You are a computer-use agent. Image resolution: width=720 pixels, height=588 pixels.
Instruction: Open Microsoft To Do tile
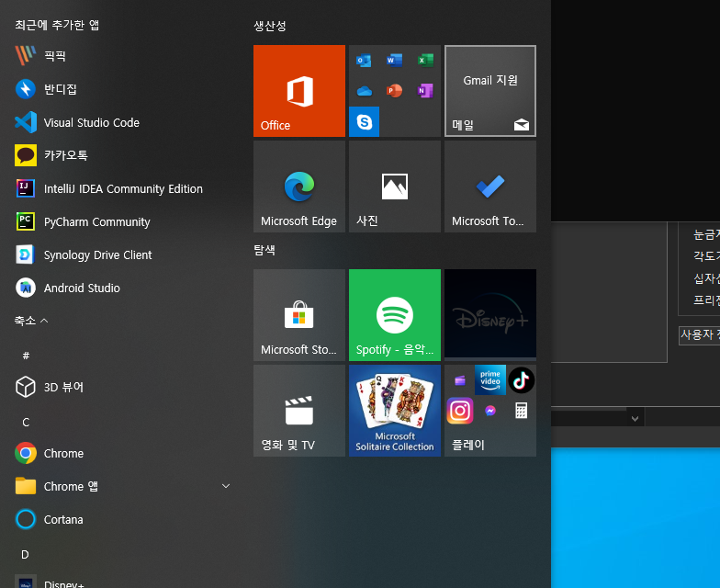pyautogui.click(x=490, y=187)
